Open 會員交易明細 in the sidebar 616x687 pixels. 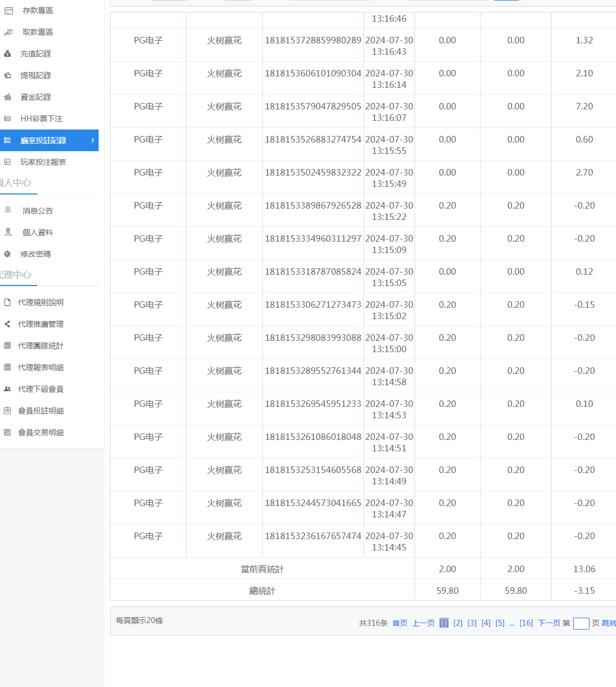[x=41, y=432]
